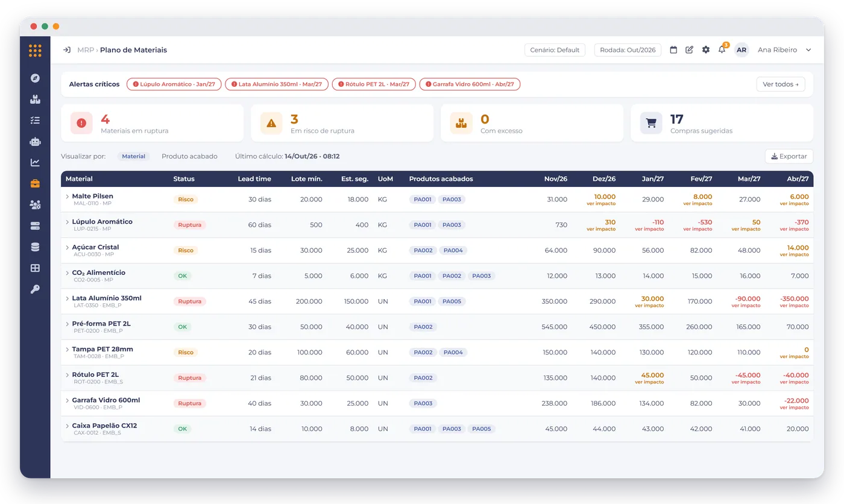The height and width of the screenshot is (504, 844).
Task: Click the edit pencil icon in header
Action: pos(690,50)
